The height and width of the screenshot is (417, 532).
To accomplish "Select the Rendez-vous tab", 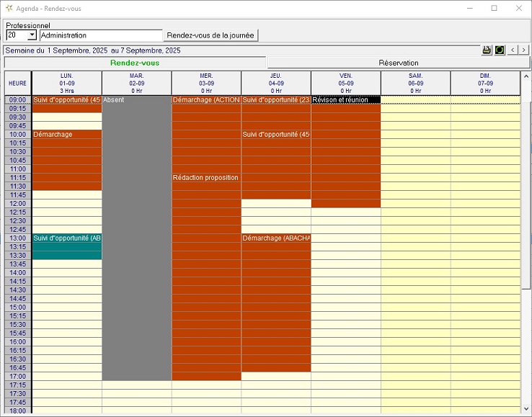I will (x=135, y=63).
